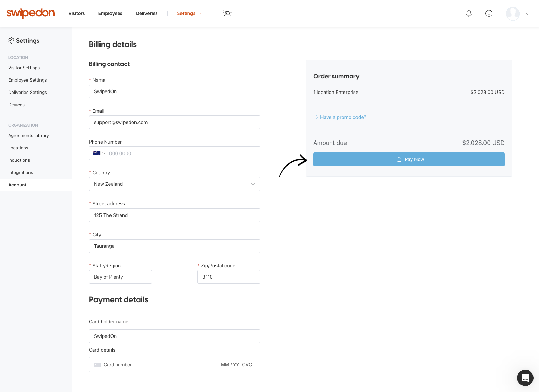
Task: Open Agreements Library in sidebar
Action: 28,135
